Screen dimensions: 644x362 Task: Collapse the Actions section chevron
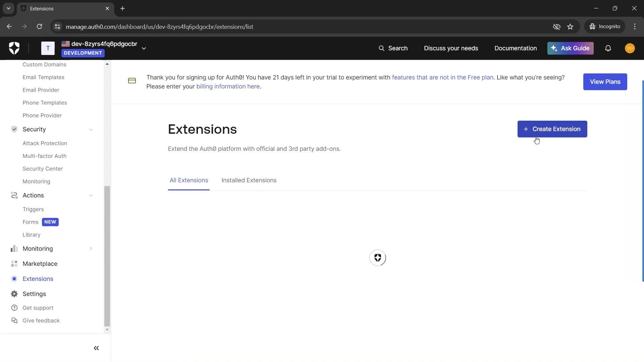(91, 196)
